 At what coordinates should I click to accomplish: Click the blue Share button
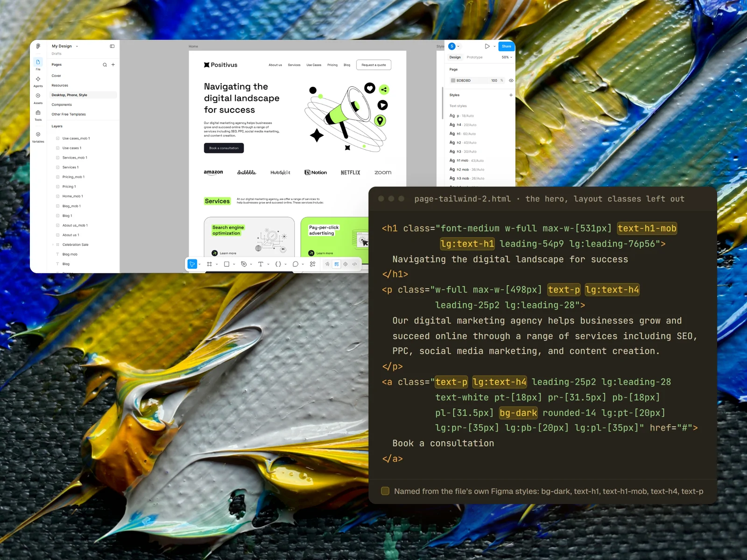(506, 46)
